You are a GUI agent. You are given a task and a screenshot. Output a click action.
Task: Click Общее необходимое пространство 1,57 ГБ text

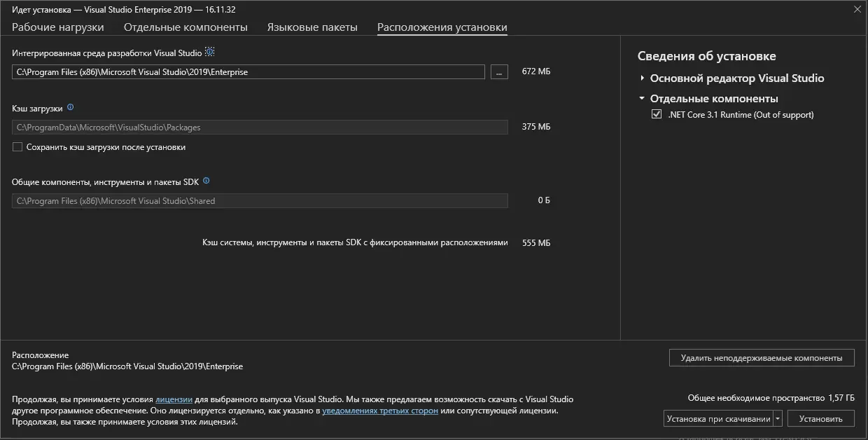click(771, 398)
